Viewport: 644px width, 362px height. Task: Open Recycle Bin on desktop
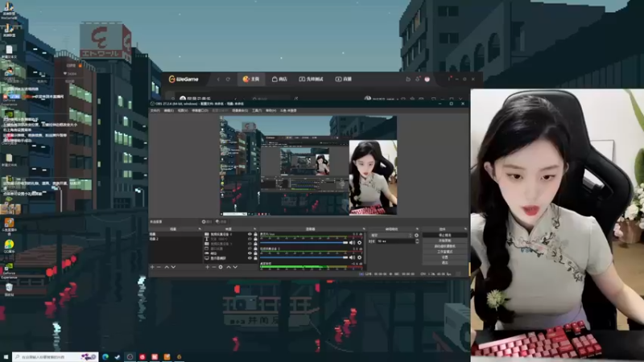click(9, 289)
